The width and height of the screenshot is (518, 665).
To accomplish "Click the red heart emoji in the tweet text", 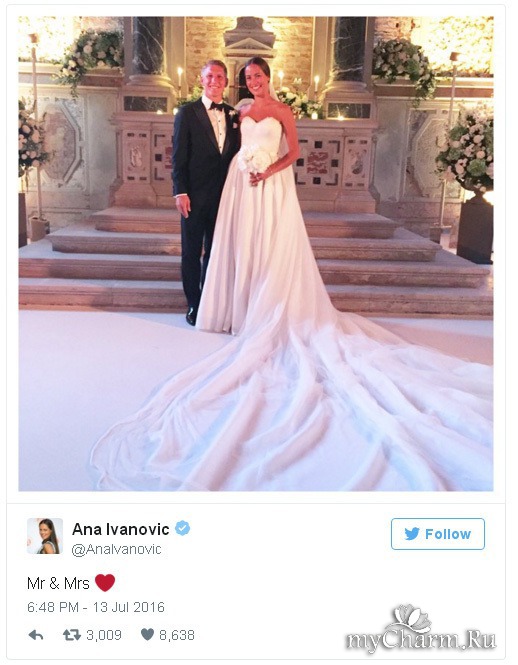I will (105, 582).
